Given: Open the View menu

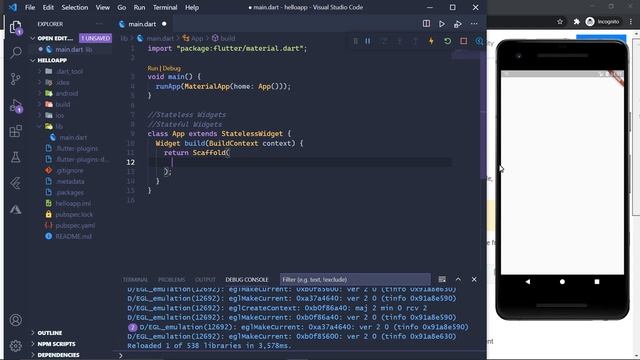Looking at the screenshot, I should 102,7.
